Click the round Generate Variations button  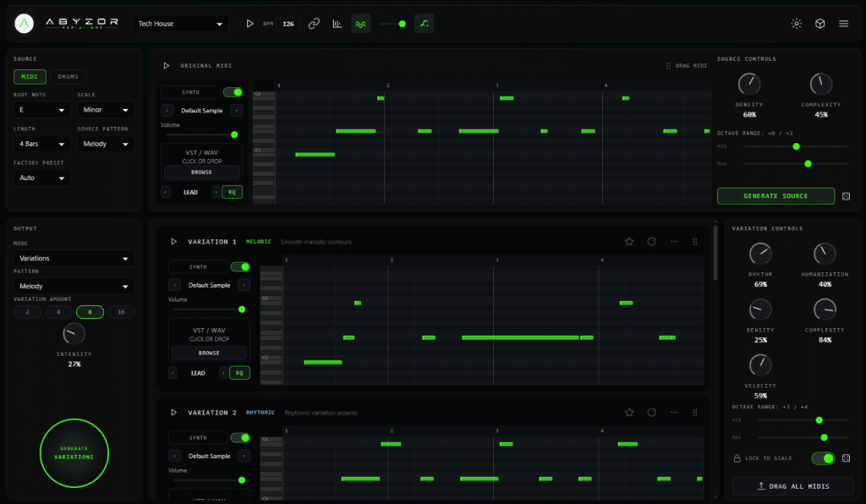pyautogui.click(x=74, y=452)
